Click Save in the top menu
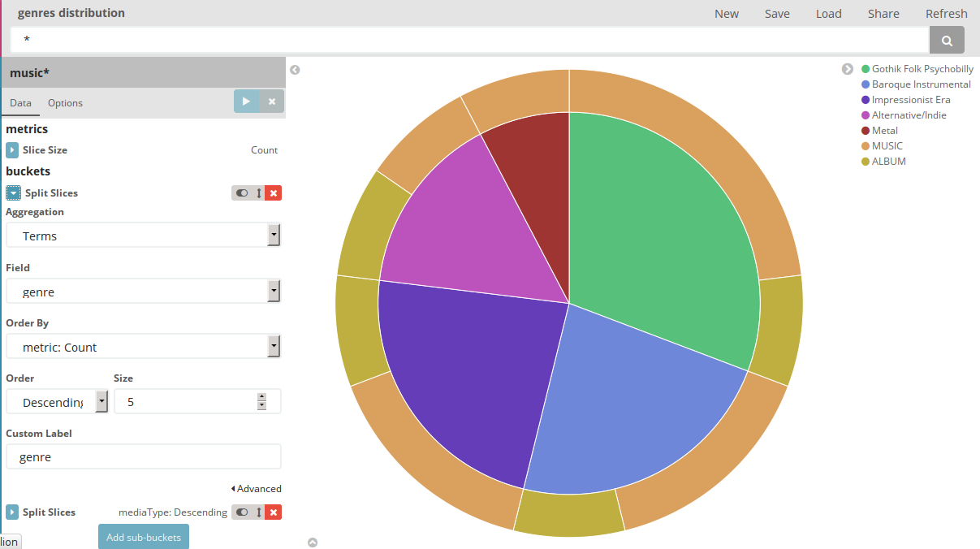The height and width of the screenshot is (549, 980). point(777,14)
